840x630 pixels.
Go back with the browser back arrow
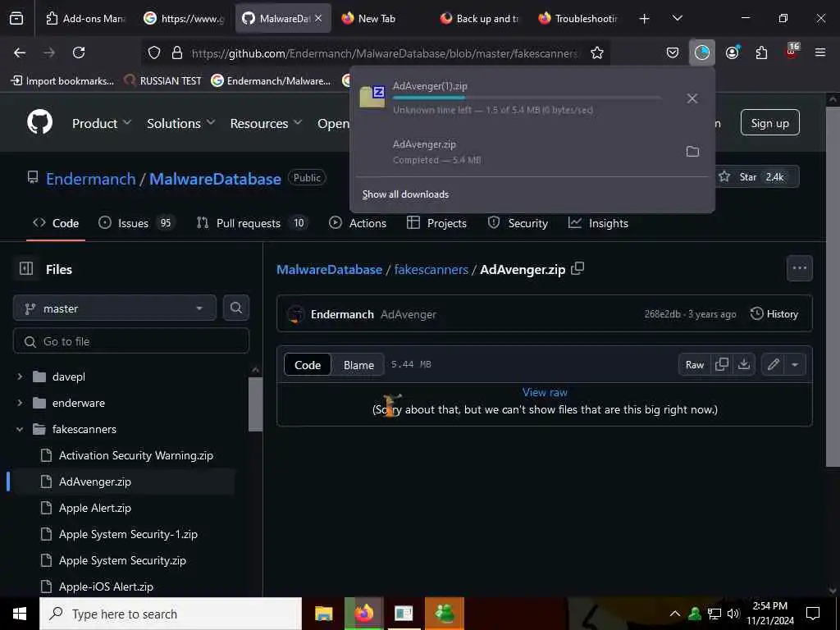tap(20, 52)
